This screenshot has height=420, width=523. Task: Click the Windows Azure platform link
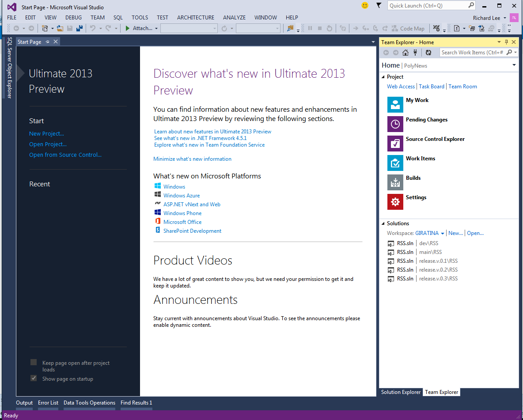click(x=182, y=196)
